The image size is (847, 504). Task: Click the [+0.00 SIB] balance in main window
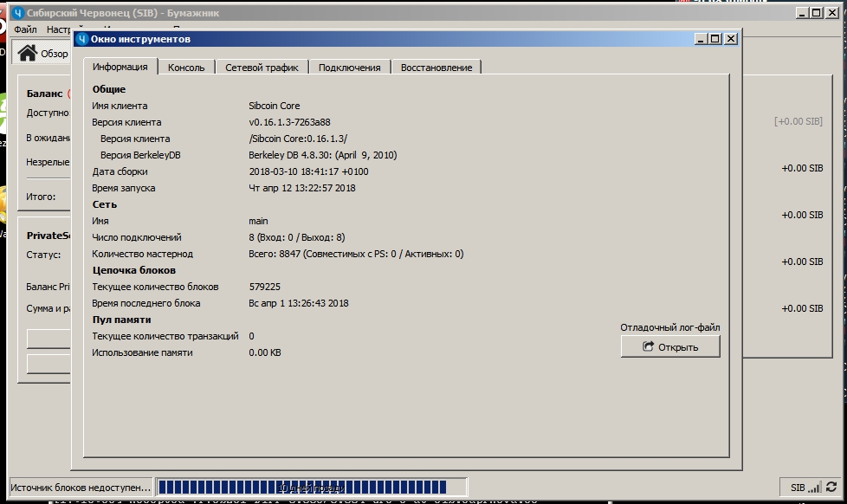coord(799,121)
